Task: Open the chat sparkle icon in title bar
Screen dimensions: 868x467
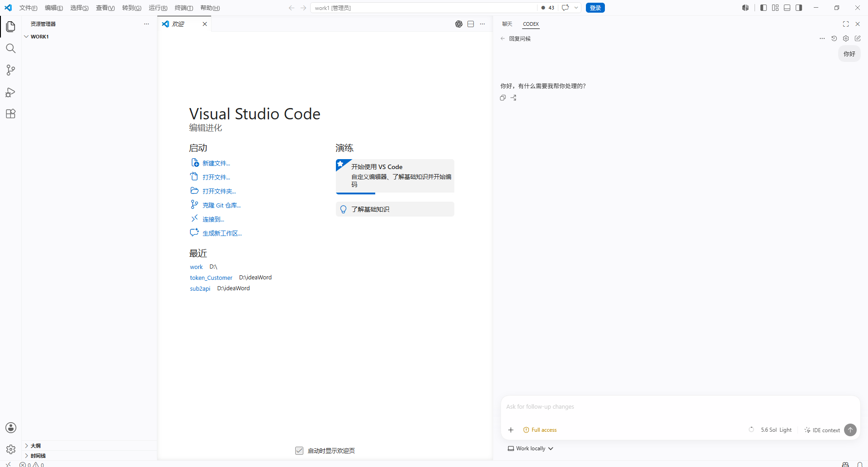Action: coord(566,8)
